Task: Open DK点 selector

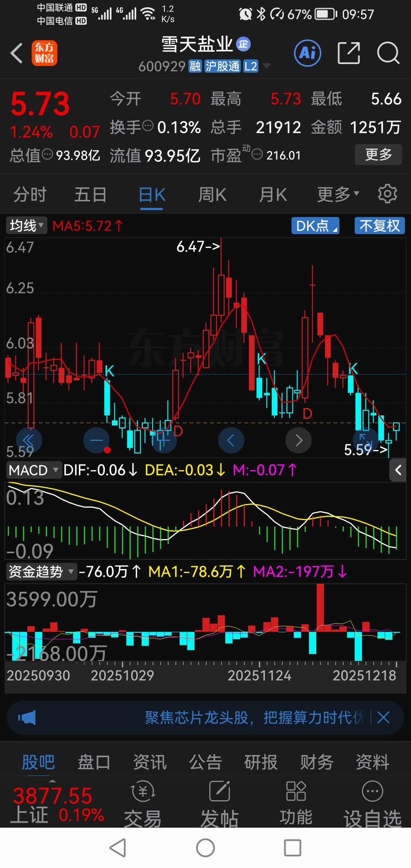Action: (315, 225)
